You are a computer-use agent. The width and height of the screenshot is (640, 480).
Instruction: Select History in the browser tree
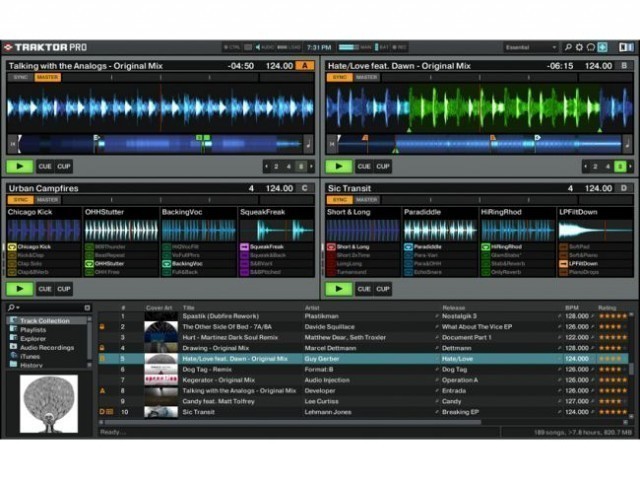point(31,365)
